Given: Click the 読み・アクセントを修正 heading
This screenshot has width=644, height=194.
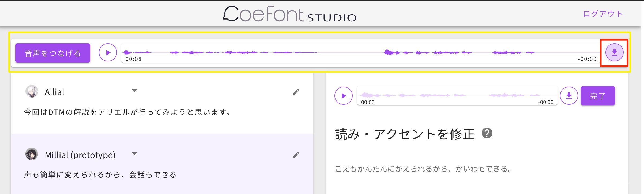Looking at the screenshot, I should coord(405,134).
